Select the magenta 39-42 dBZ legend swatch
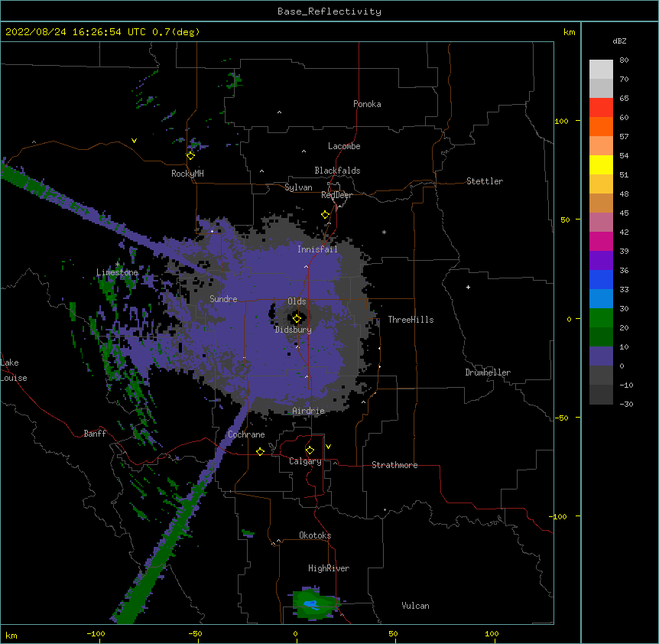This screenshot has height=644, width=659. (601, 241)
